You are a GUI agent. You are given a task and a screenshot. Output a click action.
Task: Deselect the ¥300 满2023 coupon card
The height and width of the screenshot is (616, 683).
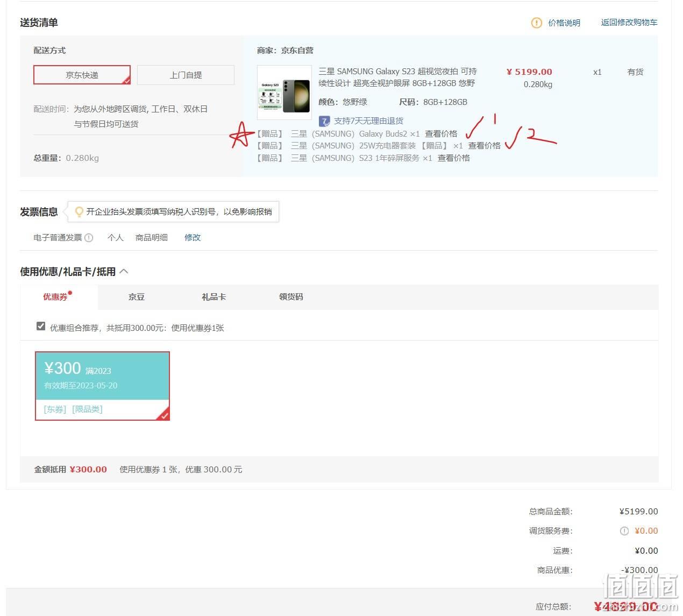102,386
